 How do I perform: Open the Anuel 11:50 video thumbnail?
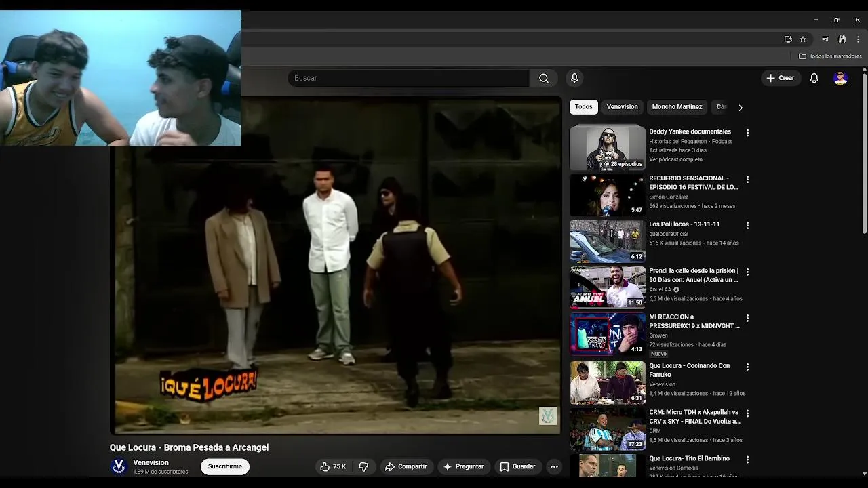click(608, 287)
